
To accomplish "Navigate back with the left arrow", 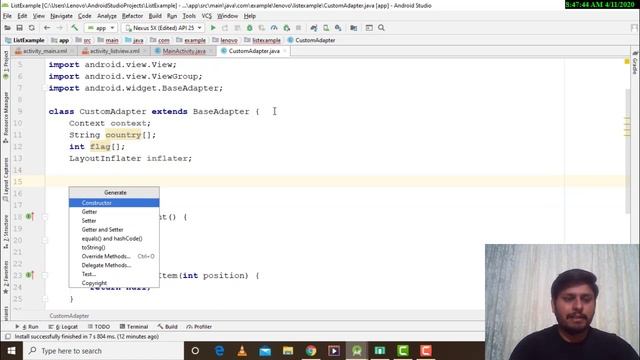I will pos(47,28).
